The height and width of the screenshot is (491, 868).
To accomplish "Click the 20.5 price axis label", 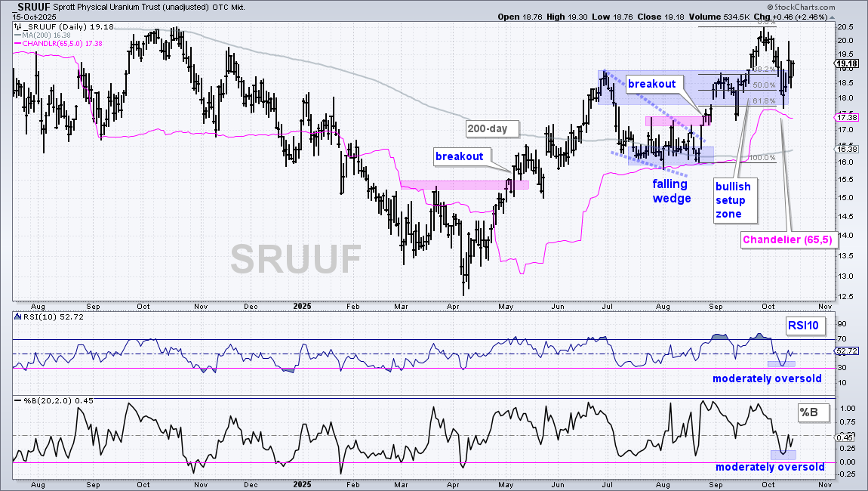I will [x=845, y=27].
